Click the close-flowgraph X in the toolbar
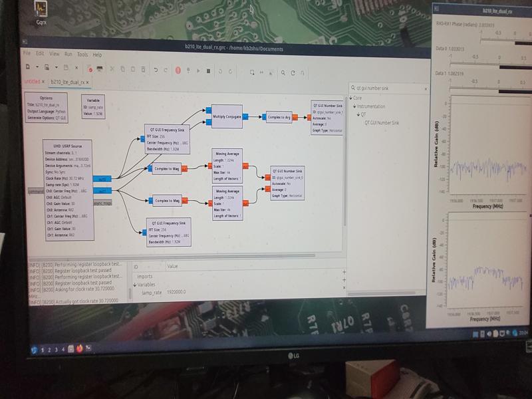 click(x=76, y=68)
